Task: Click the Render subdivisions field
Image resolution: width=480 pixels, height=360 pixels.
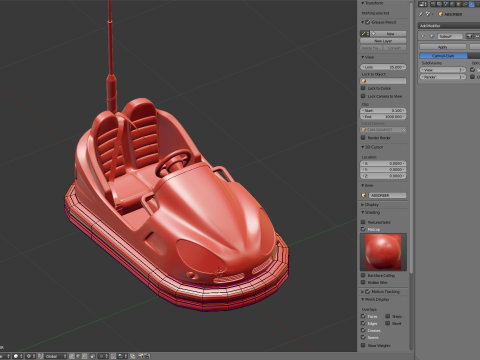Action: tap(443, 77)
